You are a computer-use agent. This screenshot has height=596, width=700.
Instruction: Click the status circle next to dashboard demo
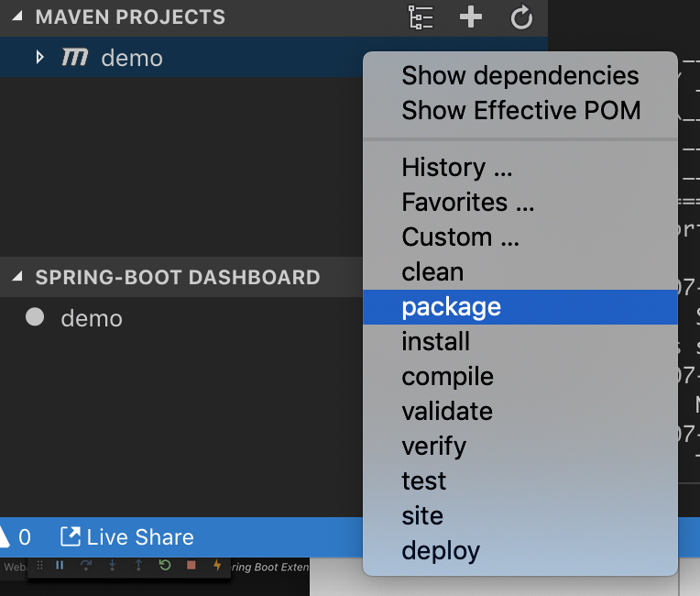click(35, 316)
